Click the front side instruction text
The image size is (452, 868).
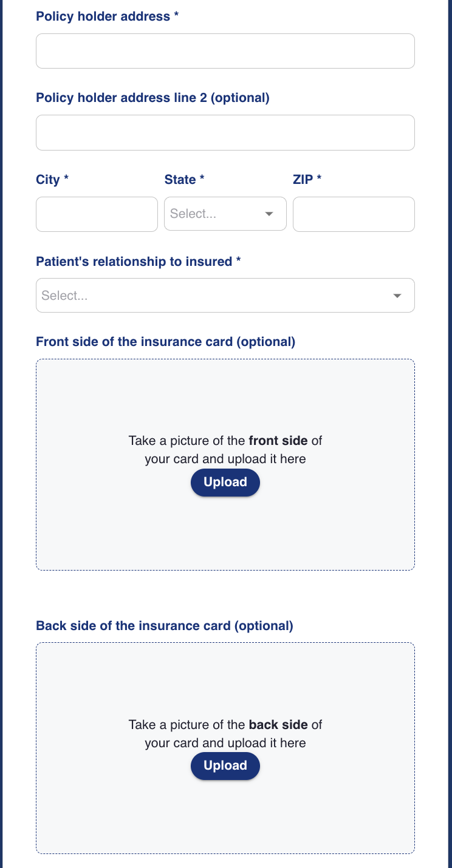click(x=225, y=450)
